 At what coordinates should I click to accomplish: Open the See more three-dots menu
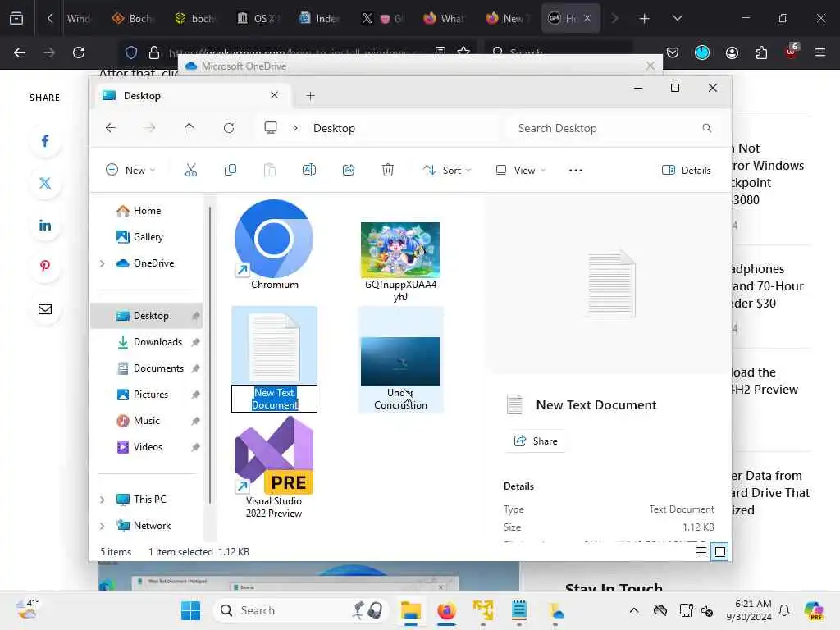click(x=575, y=171)
